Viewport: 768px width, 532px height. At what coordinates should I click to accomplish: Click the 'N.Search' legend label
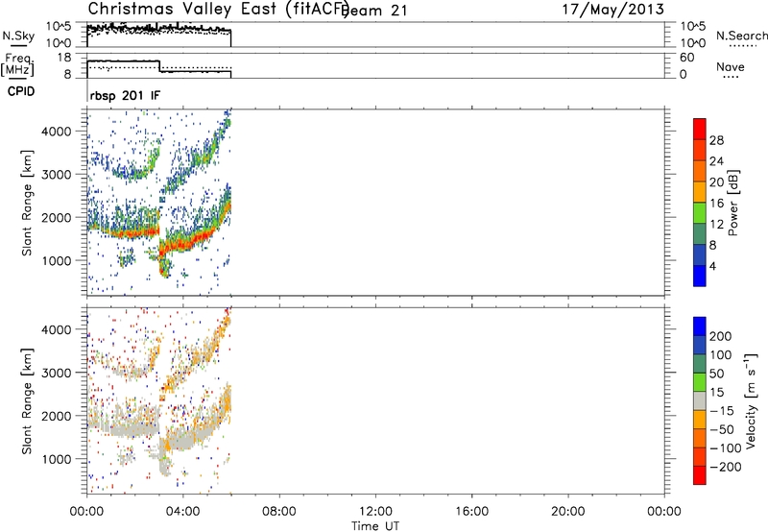point(742,36)
